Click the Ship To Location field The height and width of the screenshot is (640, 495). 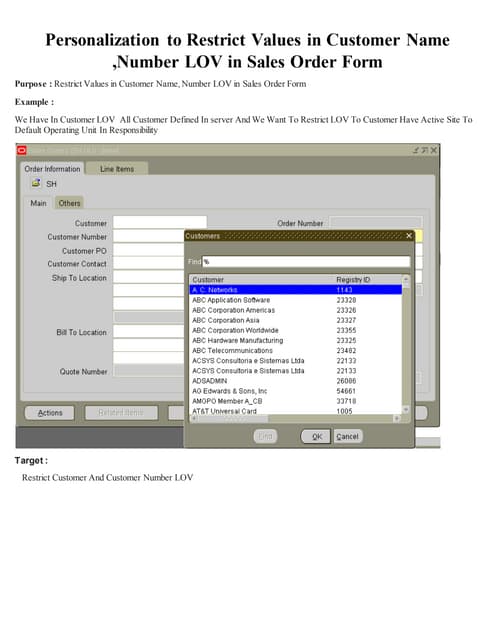(149, 278)
